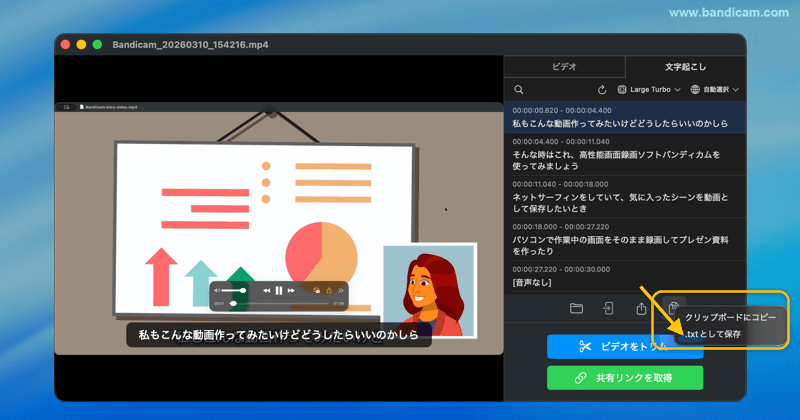This screenshot has width=800, height=420.
Task: Click timestamp 00:00:27.220 - 00:00:30.000
Action: tap(561, 269)
